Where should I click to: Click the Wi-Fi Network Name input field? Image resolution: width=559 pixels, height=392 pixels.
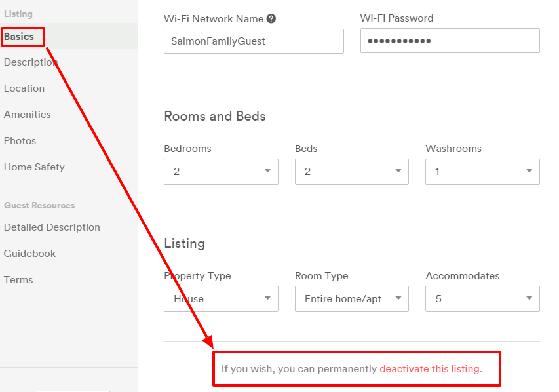point(254,41)
